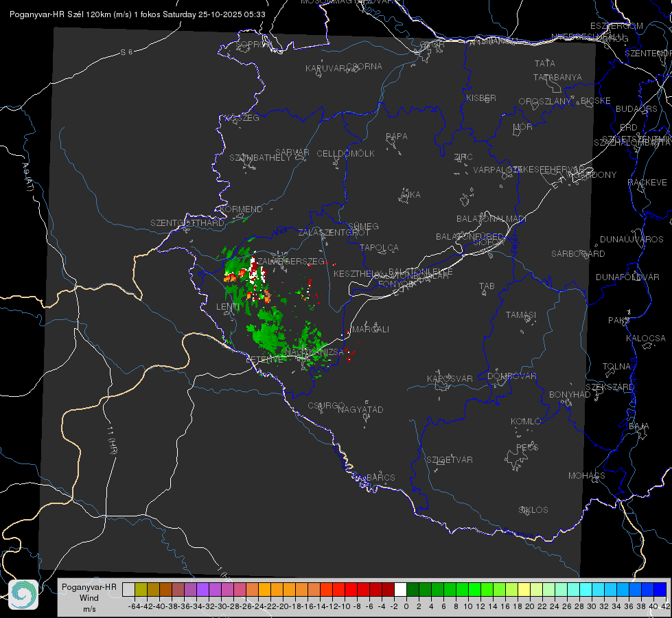This screenshot has width=672, height=618.
Task: Click the KISBÉR city label
Action: 481,98
